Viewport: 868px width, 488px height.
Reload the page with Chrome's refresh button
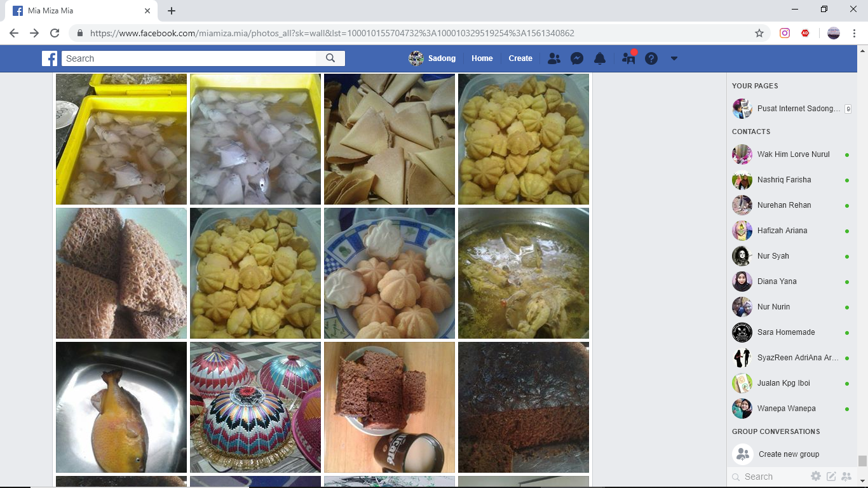coord(55,33)
